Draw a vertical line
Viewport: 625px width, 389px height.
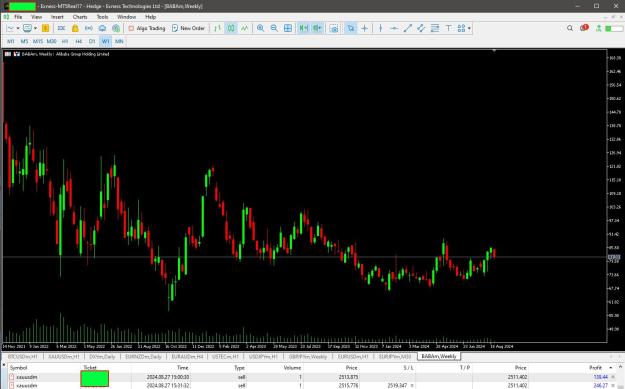[380, 28]
